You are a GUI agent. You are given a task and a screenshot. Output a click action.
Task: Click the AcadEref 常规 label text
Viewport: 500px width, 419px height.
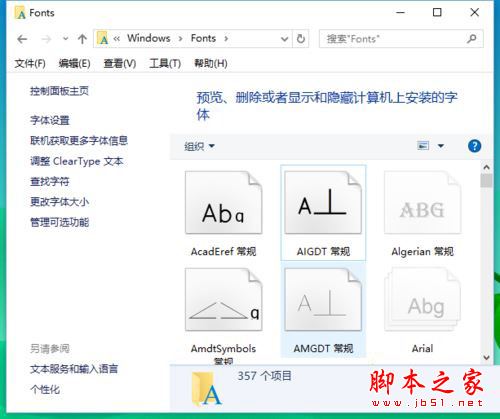point(223,251)
